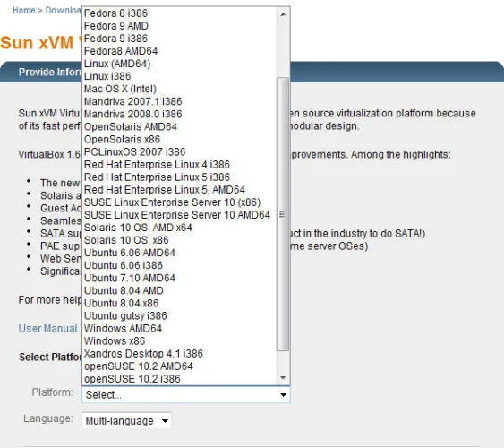Open the Language Multi-language dropdown
This screenshot has height=448, width=504.
(126, 420)
